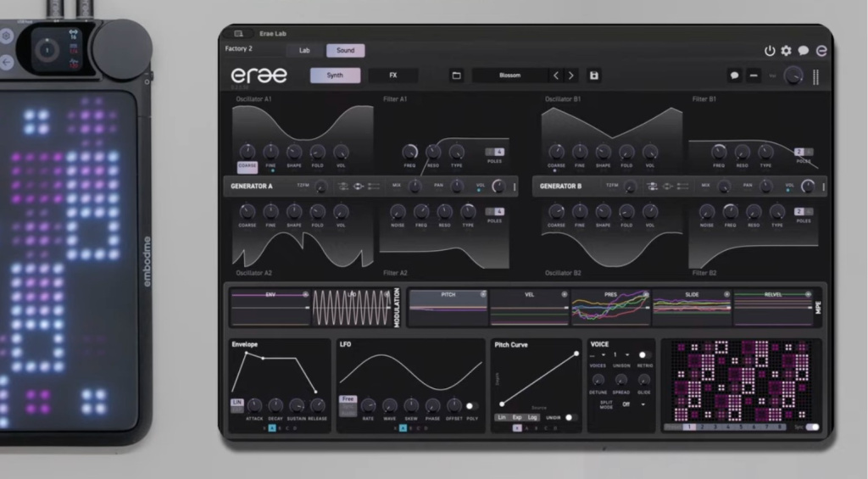Open the UNISON count dropdown
The height and width of the screenshot is (479, 868).
(x=620, y=355)
